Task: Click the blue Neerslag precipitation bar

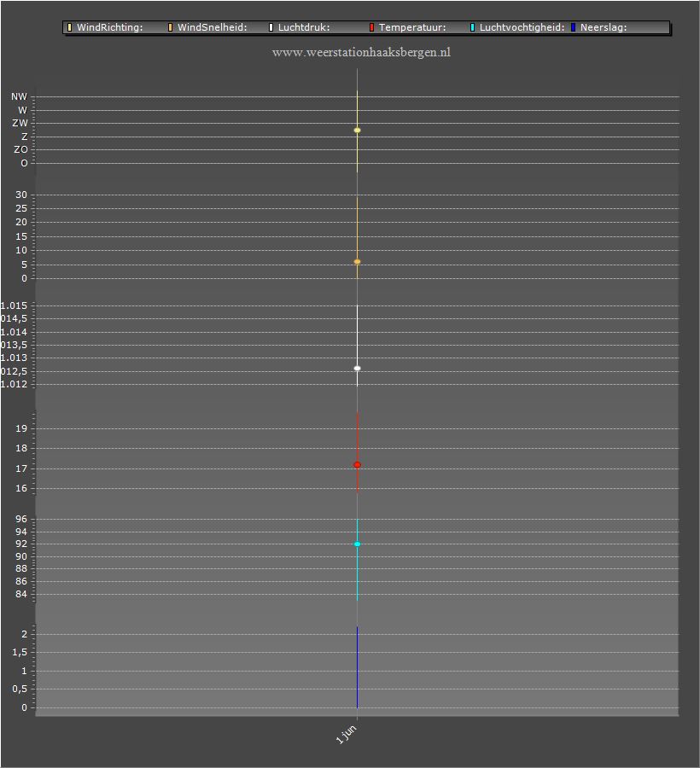Action: [357, 667]
